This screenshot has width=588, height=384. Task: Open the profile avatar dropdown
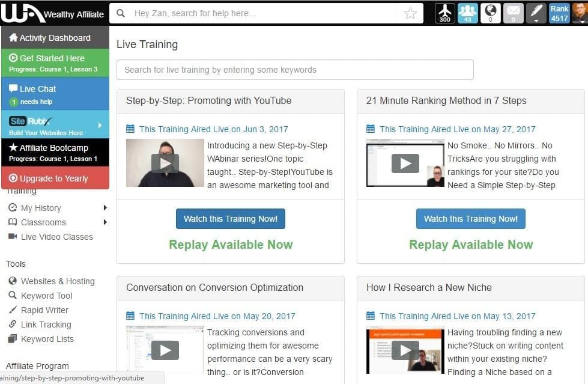tap(580, 13)
